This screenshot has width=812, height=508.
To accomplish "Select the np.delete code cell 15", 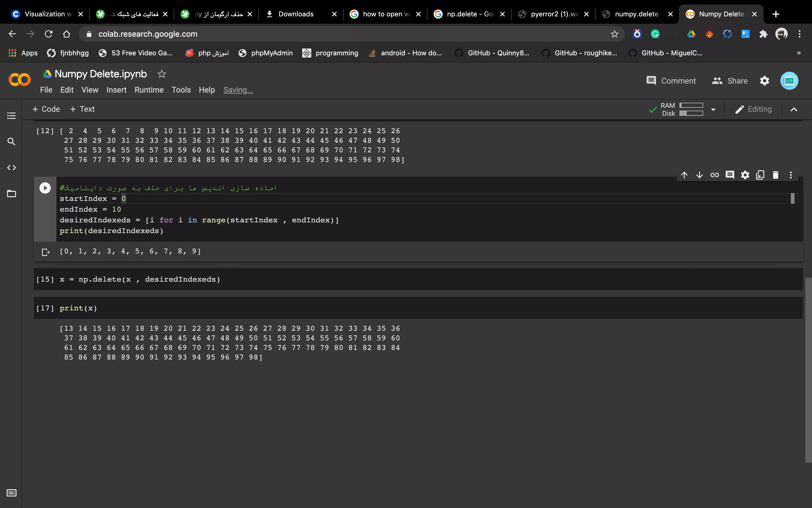I will 418,279.
